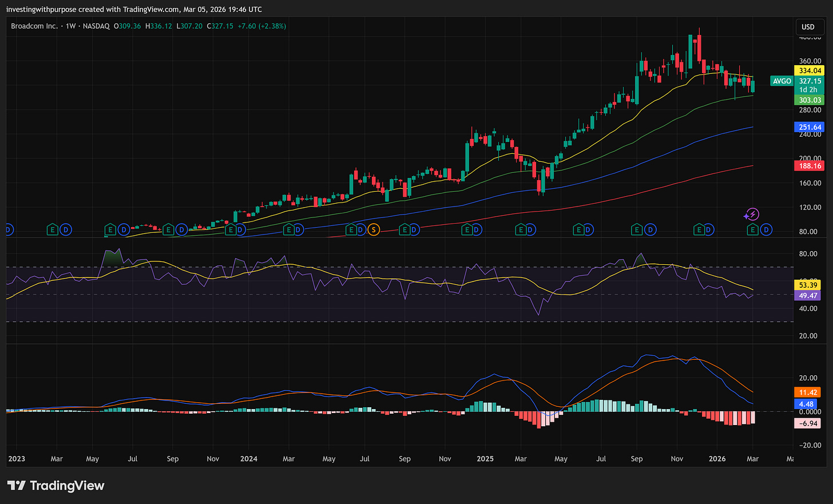Click the 1W interval label
Viewport: 833px width, 504px height.
click(x=71, y=26)
